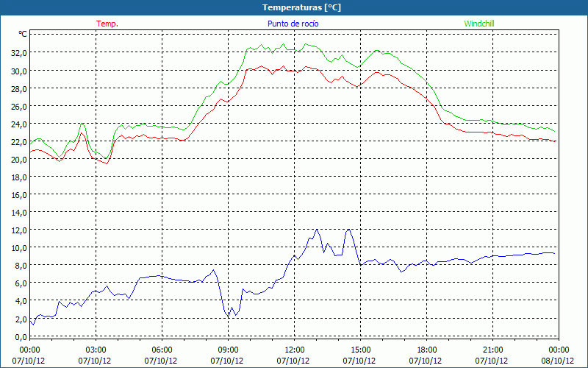
Task: Select the green 'Windchill' legend label
Action: pyautogui.click(x=479, y=24)
